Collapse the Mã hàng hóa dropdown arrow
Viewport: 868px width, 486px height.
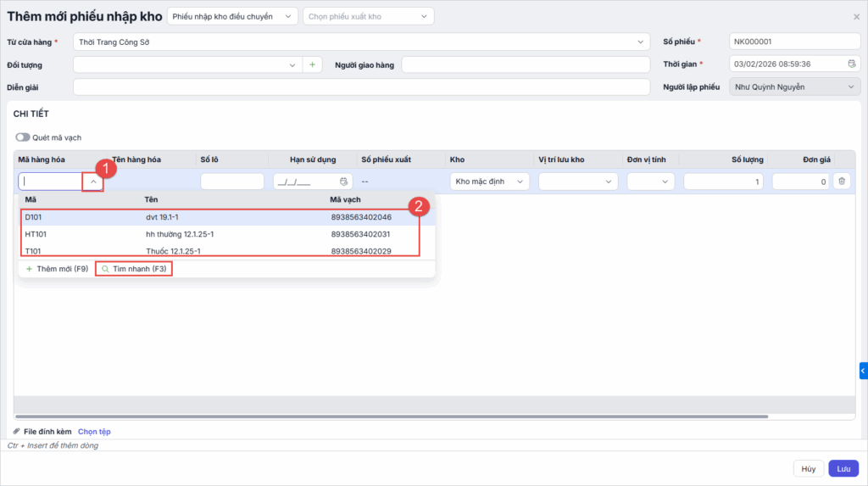93,182
